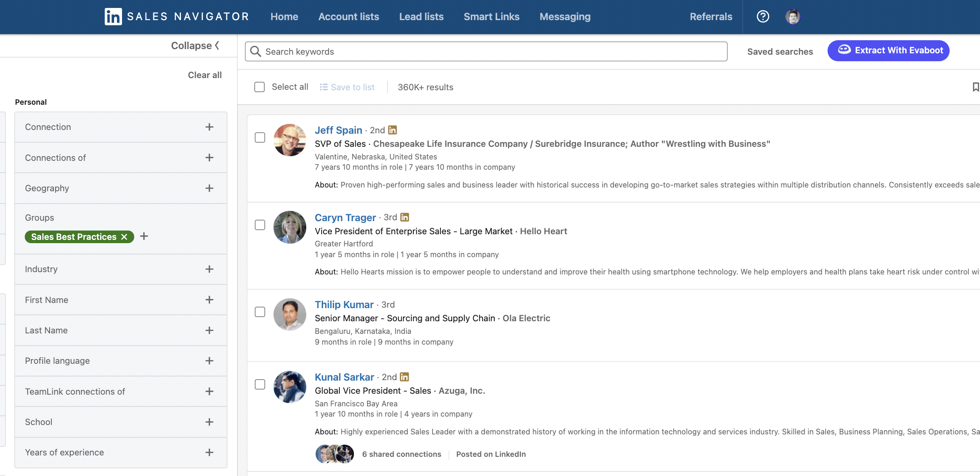Image resolution: width=980 pixels, height=476 pixels.
Task: Click the Groups filter label
Action: [x=39, y=218]
